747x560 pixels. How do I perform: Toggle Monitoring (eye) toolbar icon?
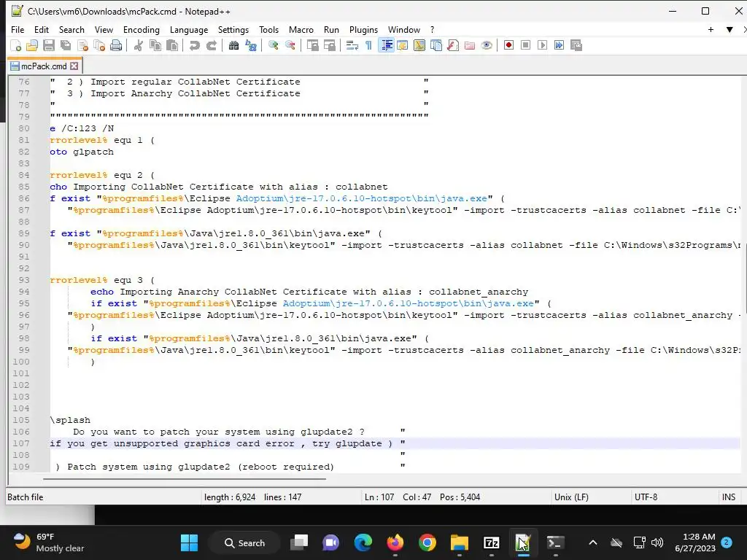click(x=487, y=45)
